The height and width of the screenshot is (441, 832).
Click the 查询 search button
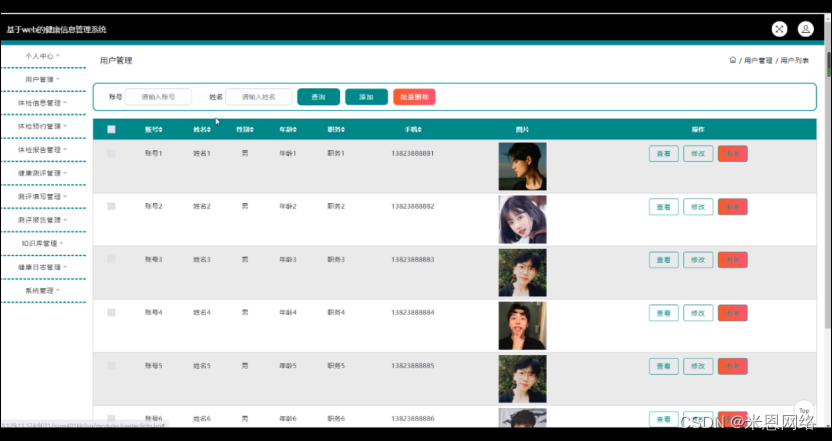click(318, 97)
